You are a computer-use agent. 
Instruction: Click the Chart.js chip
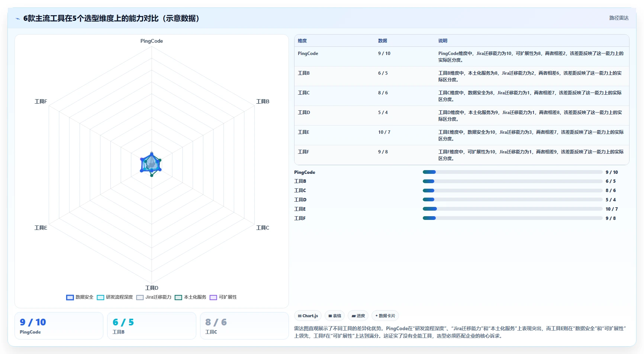pos(308,316)
